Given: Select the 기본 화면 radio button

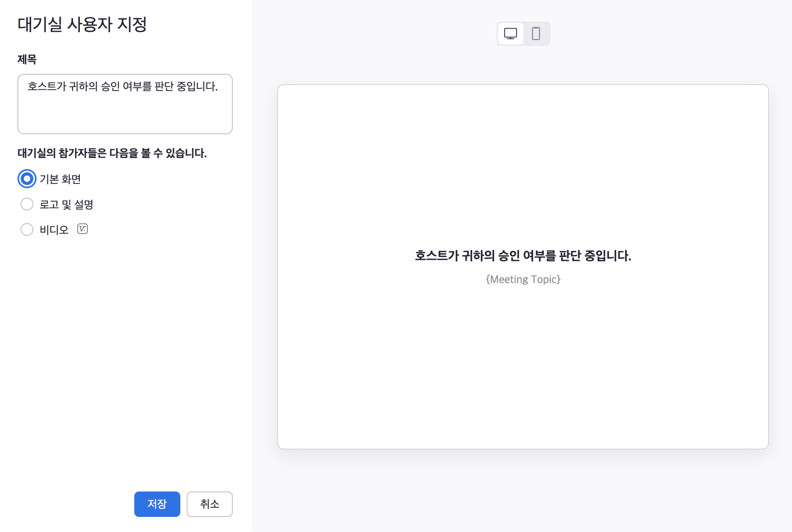Looking at the screenshot, I should pyautogui.click(x=27, y=179).
